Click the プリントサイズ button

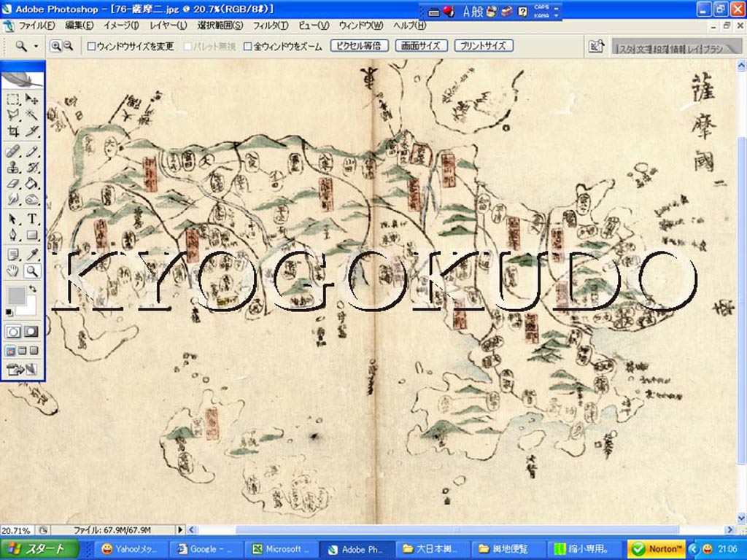tap(484, 46)
